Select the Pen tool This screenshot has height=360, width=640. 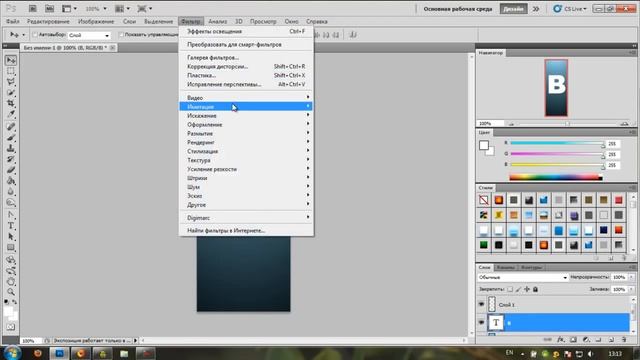[11, 215]
